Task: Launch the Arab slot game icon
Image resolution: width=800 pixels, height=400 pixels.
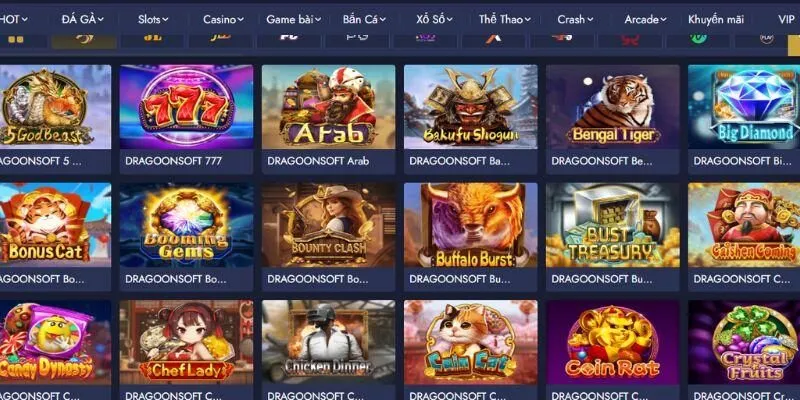Action: tap(328, 107)
